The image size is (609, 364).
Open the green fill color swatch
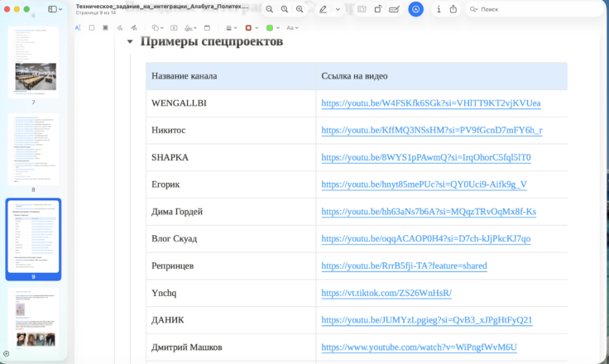[x=270, y=27]
